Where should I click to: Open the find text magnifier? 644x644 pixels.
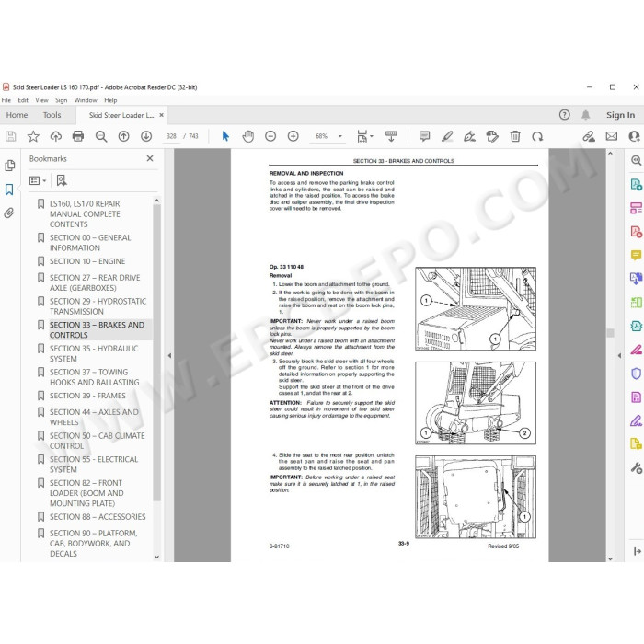click(x=101, y=136)
